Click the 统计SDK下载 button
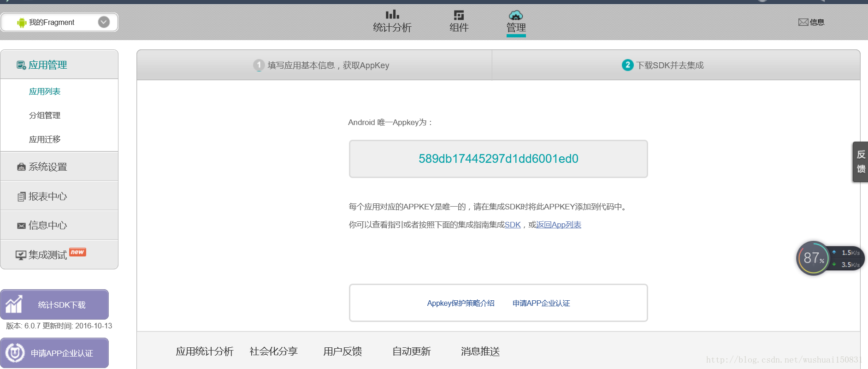 click(x=54, y=304)
